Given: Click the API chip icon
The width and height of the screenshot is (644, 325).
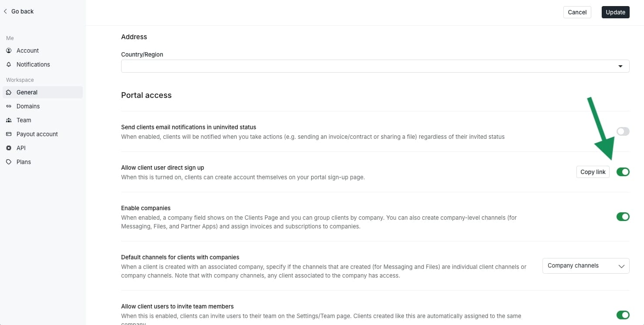Looking at the screenshot, I should 9,148.
